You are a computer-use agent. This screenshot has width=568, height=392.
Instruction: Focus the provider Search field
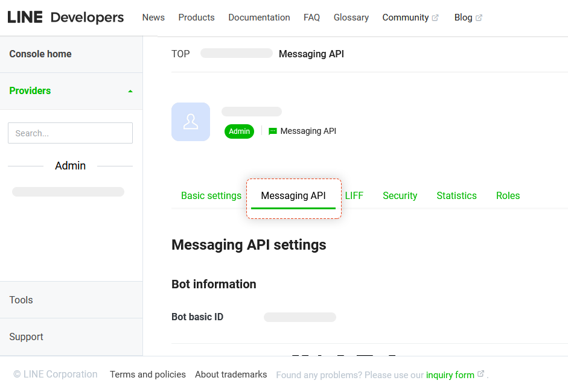click(x=70, y=133)
